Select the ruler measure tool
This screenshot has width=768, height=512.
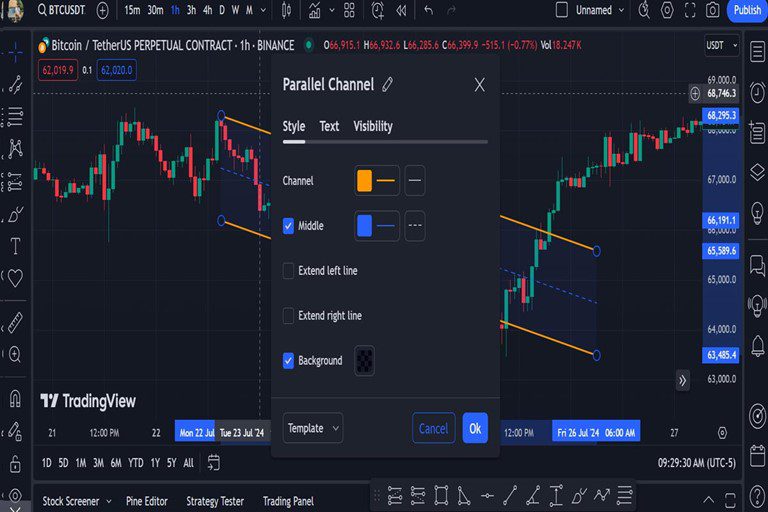point(15,323)
